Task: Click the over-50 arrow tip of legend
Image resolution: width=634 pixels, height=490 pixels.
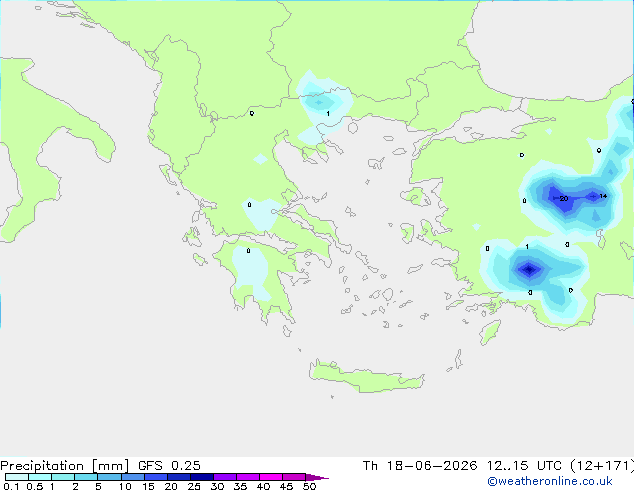Action: click(x=317, y=477)
